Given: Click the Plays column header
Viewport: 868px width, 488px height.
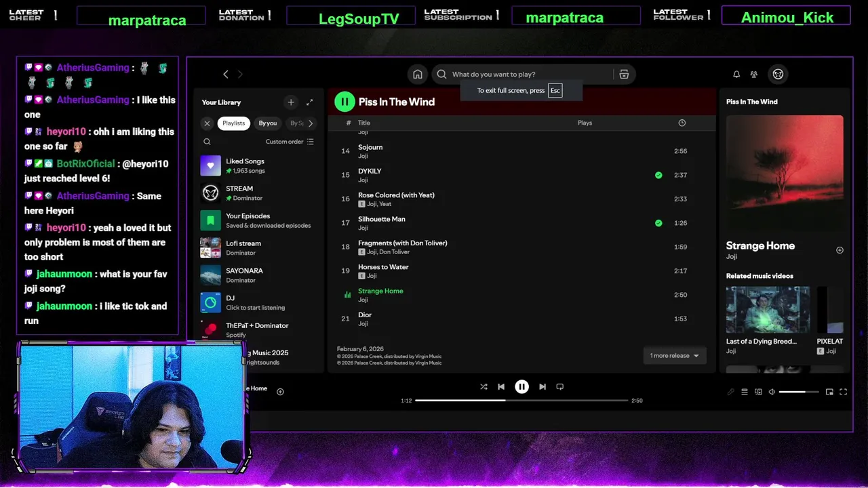Looking at the screenshot, I should click(585, 123).
